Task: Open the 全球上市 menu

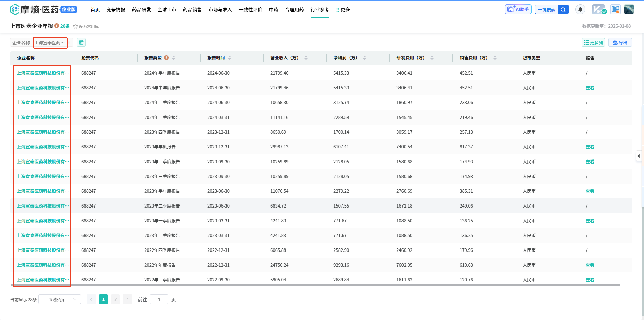Action: [x=167, y=10]
